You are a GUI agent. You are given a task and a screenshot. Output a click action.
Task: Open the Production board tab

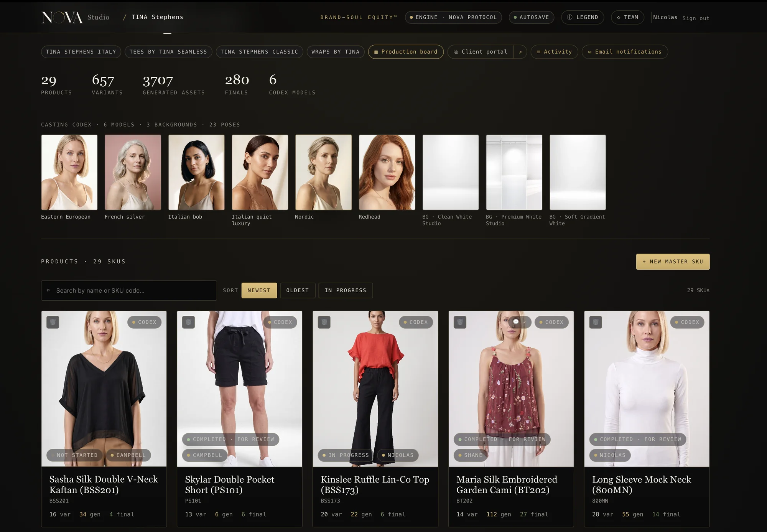click(x=406, y=52)
